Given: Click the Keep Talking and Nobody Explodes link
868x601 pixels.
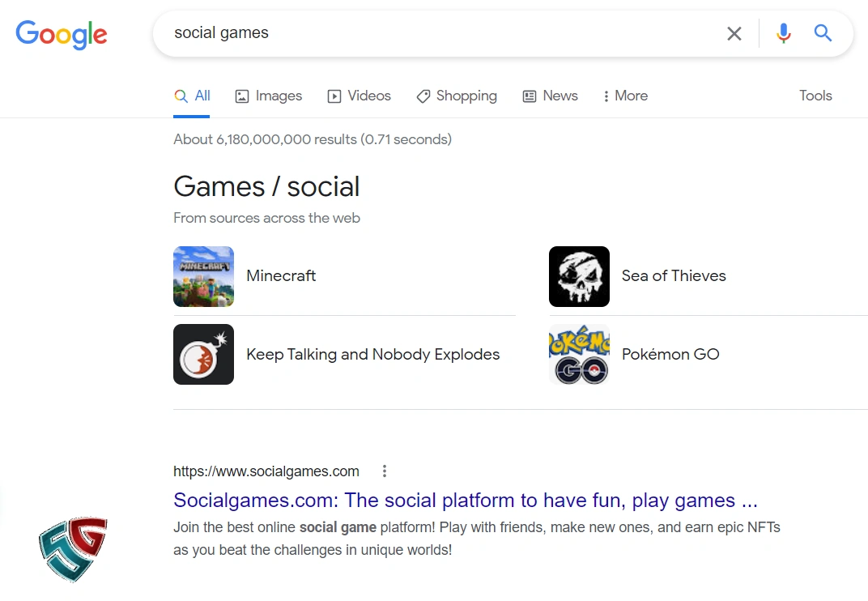Looking at the screenshot, I should [372, 354].
